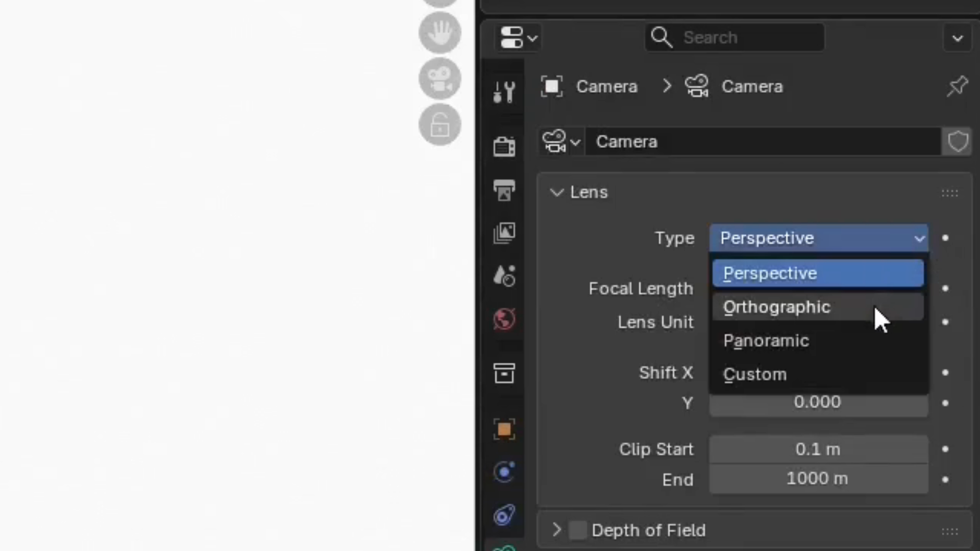The image size is (980, 551).
Task: Open the Type Perspective dropdown
Action: click(819, 238)
